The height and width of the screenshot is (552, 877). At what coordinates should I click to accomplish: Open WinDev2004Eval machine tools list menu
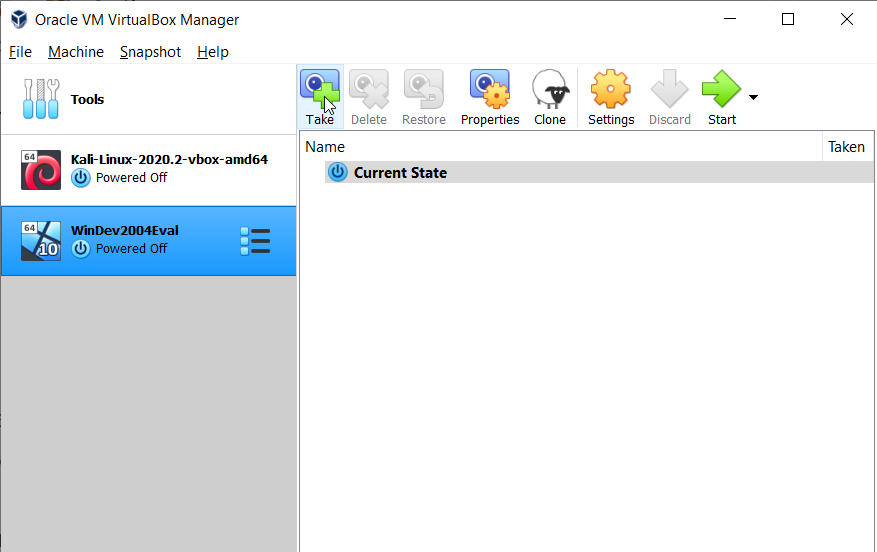255,240
